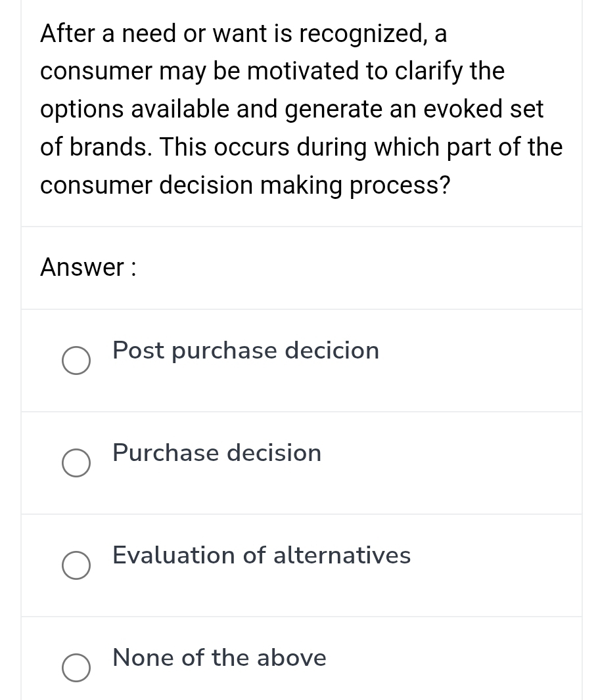The height and width of the screenshot is (700, 598).
Task: Click the fourth answer option row
Action: click(302, 663)
